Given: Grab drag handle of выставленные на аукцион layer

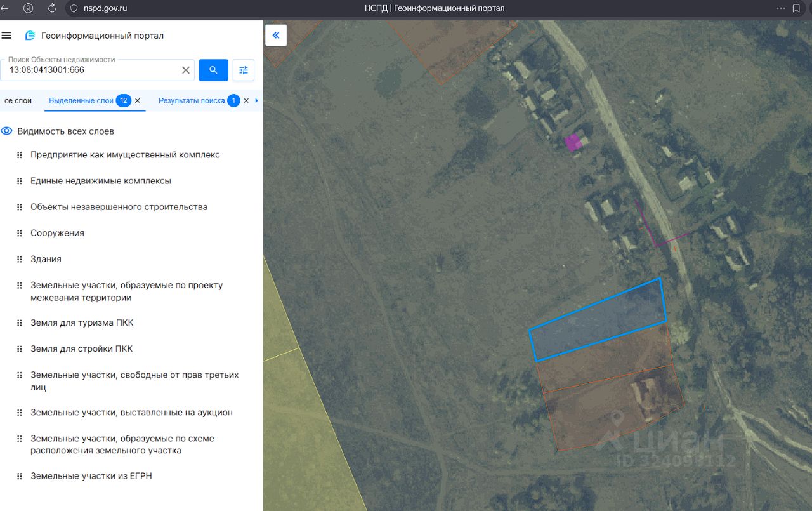Looking at the screenshot, I should pyautogui.click(x=20, y=413).
